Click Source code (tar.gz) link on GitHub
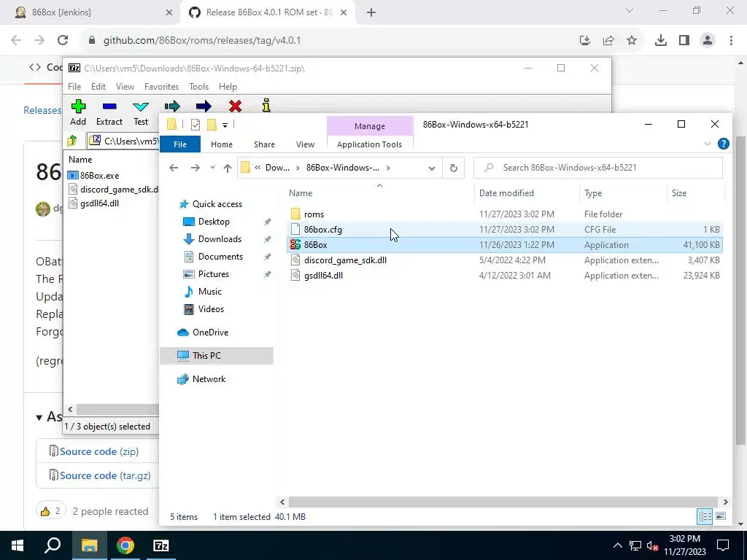The image size is (747, 560). 105,475
